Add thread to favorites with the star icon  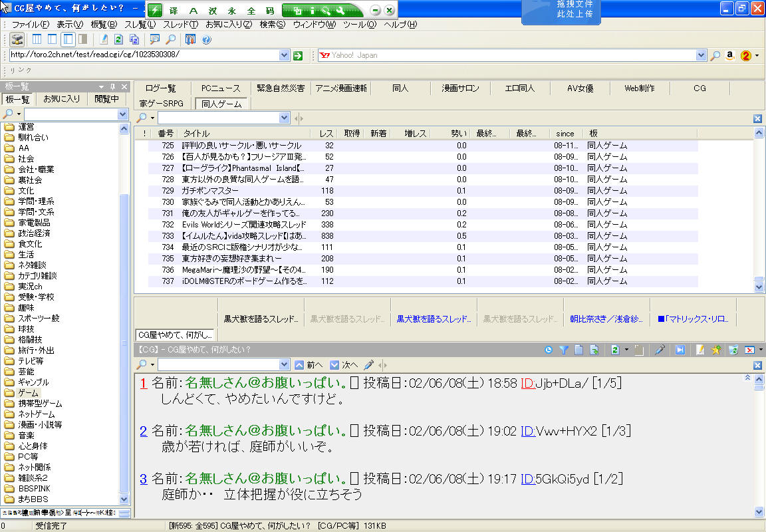[x=716, y=350]
